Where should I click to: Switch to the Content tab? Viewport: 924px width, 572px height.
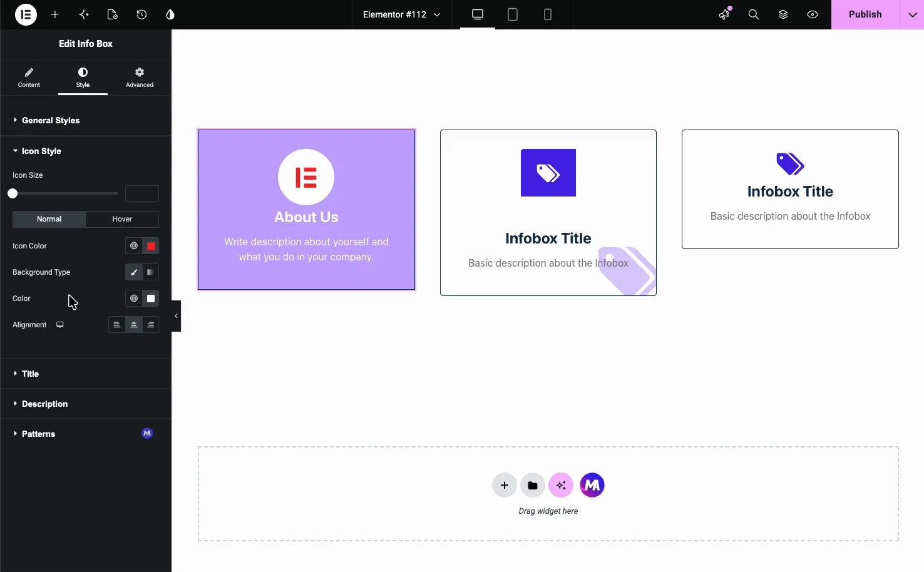(x=29, y=78)
